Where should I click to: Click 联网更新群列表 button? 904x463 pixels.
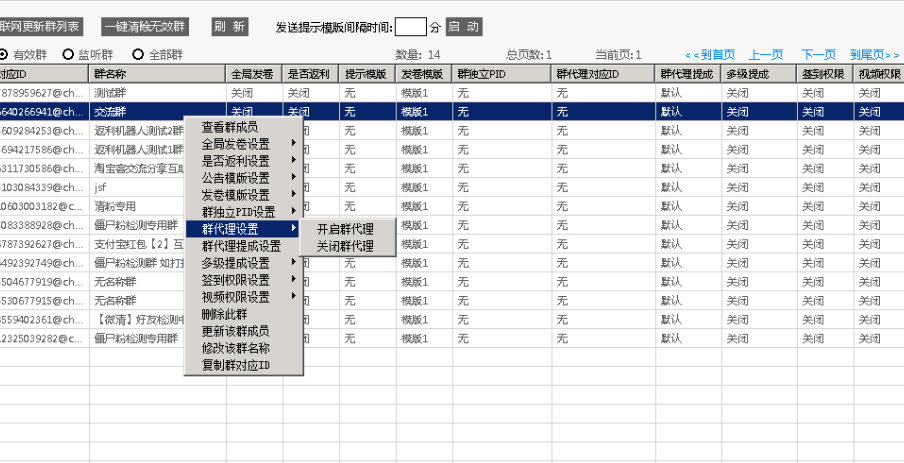tap(41, 27)
